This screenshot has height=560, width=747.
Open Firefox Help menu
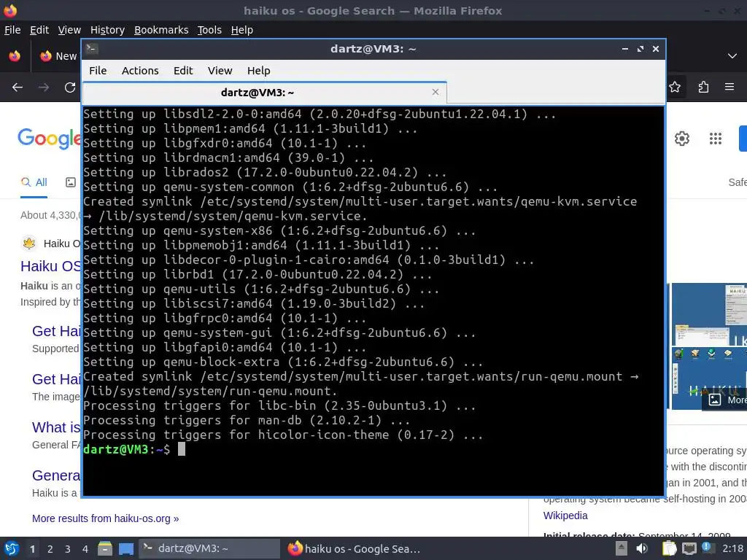(x=242, y=30)
